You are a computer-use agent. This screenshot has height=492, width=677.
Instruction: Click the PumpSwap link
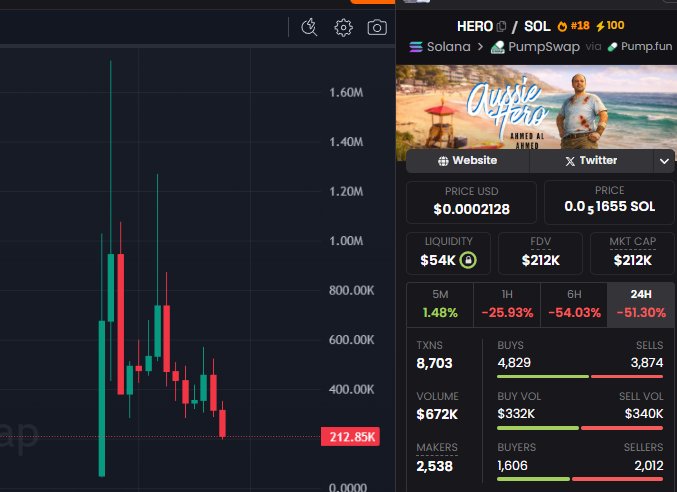535,47
